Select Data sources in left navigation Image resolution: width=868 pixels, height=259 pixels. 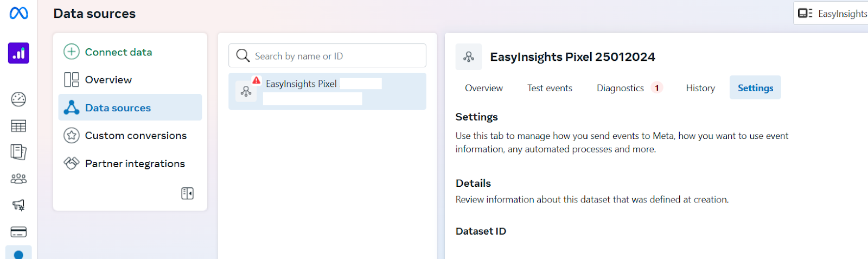[x=130, y=108]
